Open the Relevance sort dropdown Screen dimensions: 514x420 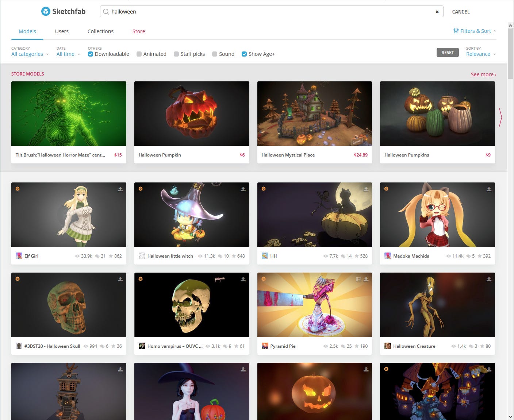click(481, 54)
